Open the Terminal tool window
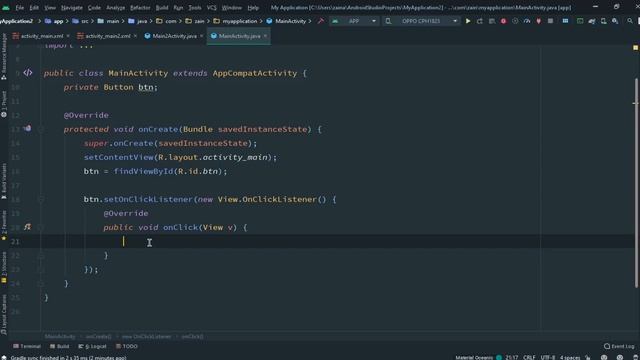The height and width of the screenshot is (360, 640). click(x=27, y=346)
